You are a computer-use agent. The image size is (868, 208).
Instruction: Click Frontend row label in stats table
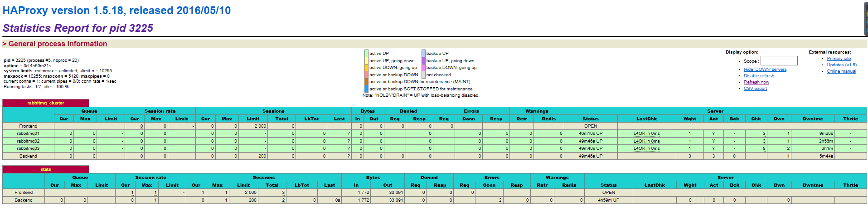click(x=24, y=193)
